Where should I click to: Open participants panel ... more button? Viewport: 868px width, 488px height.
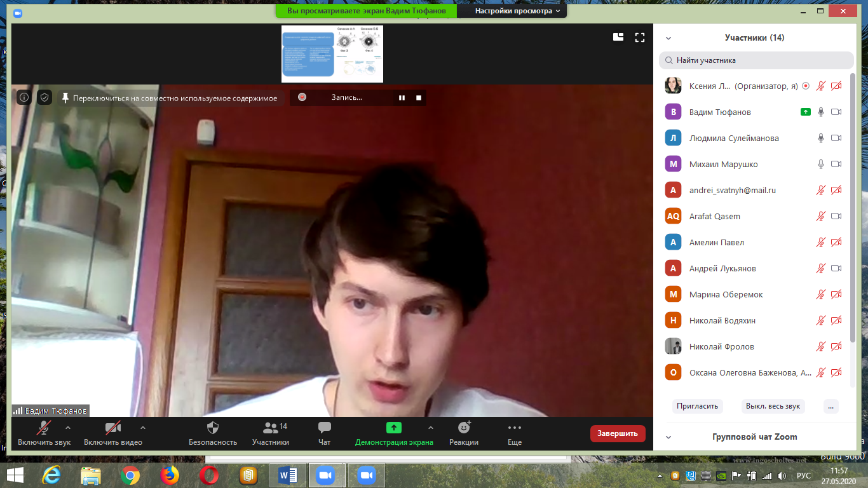(831, 406)
